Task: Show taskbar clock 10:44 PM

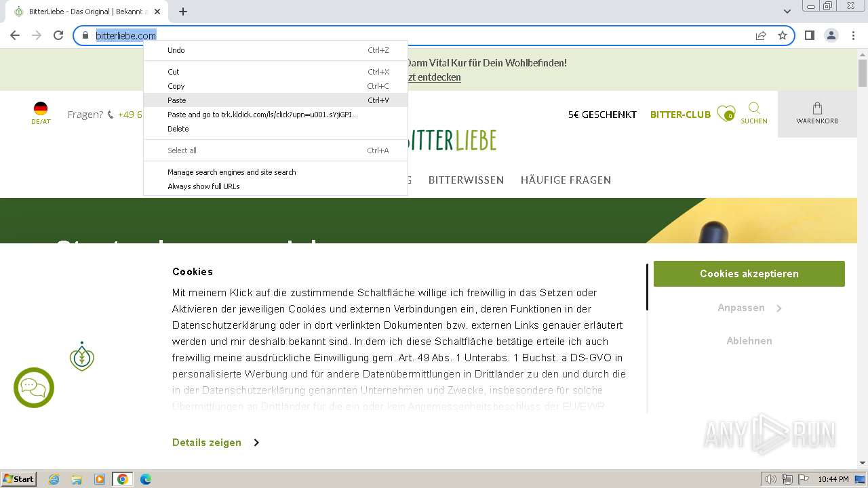Action: click(x=833, y=479)
